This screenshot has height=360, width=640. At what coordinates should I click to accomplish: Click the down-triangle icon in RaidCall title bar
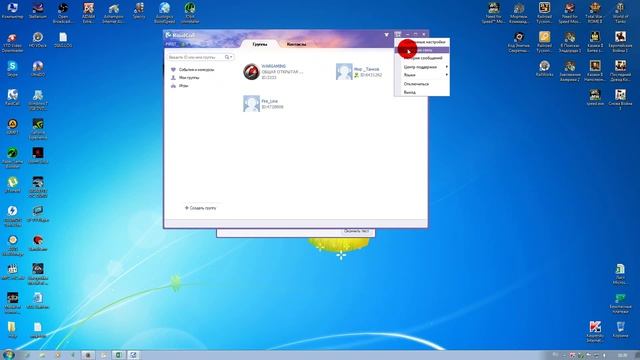387,35
